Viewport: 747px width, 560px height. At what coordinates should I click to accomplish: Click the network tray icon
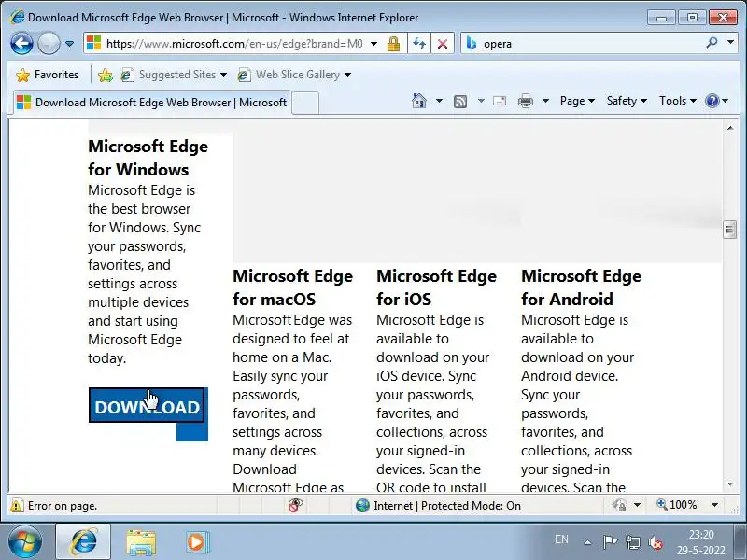tap(633, 542)
